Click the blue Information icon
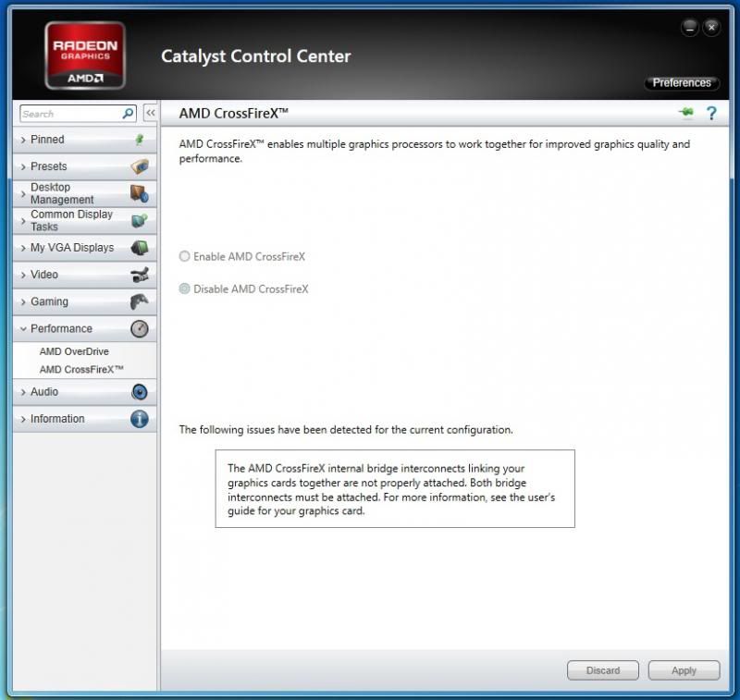 [140, 419]
